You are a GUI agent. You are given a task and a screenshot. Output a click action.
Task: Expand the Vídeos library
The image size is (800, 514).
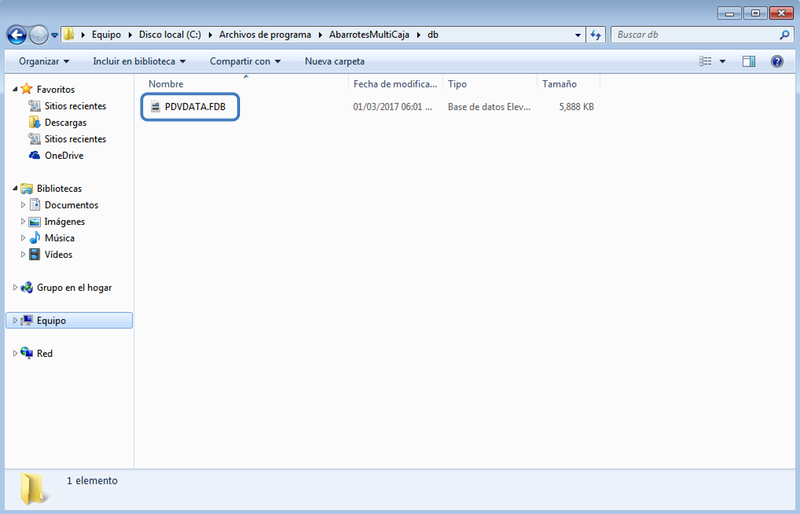click(x=22, y=254)
